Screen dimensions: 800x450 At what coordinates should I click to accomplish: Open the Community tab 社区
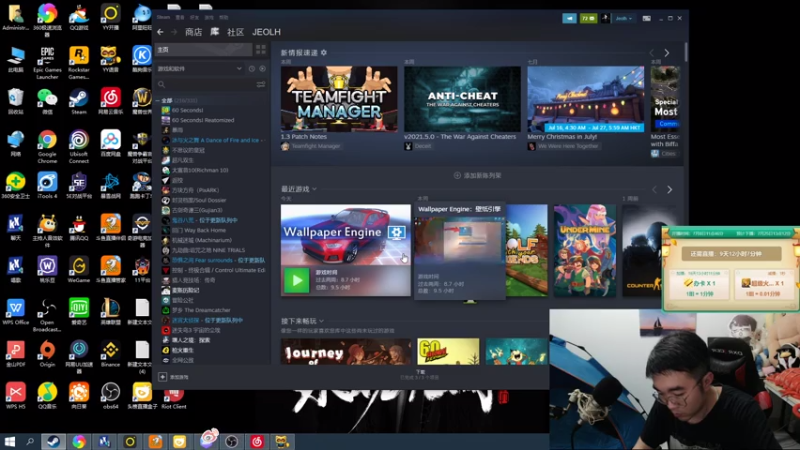[235, 32]
